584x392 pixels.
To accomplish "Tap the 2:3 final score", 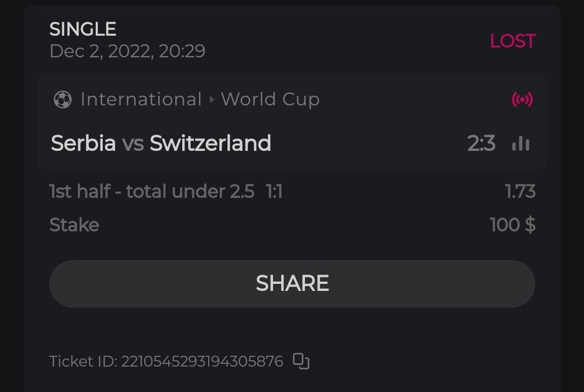I will coord(481,144).
